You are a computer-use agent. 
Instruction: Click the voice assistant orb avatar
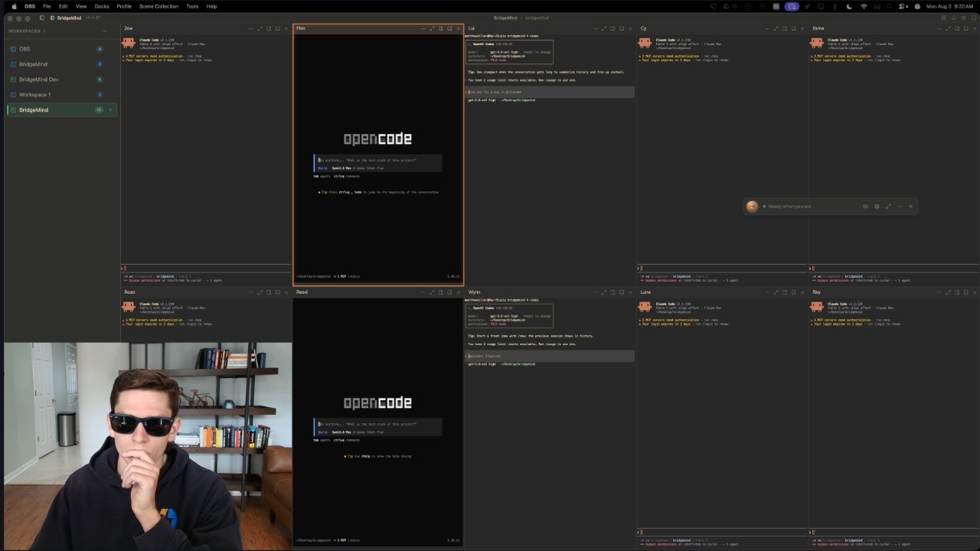tap(752, 207)
